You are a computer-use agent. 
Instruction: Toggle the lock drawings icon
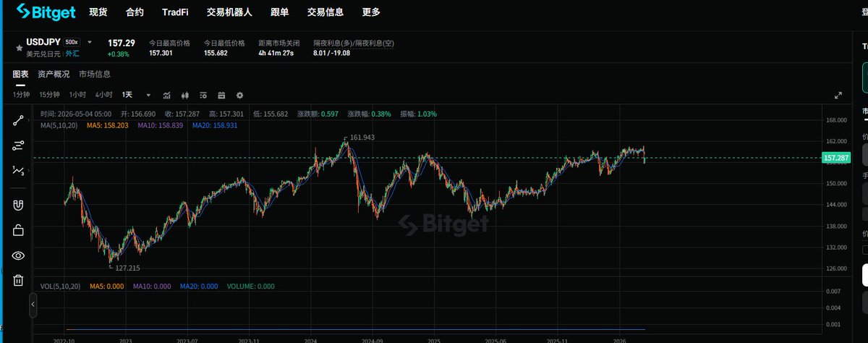[x=18, y=230]
